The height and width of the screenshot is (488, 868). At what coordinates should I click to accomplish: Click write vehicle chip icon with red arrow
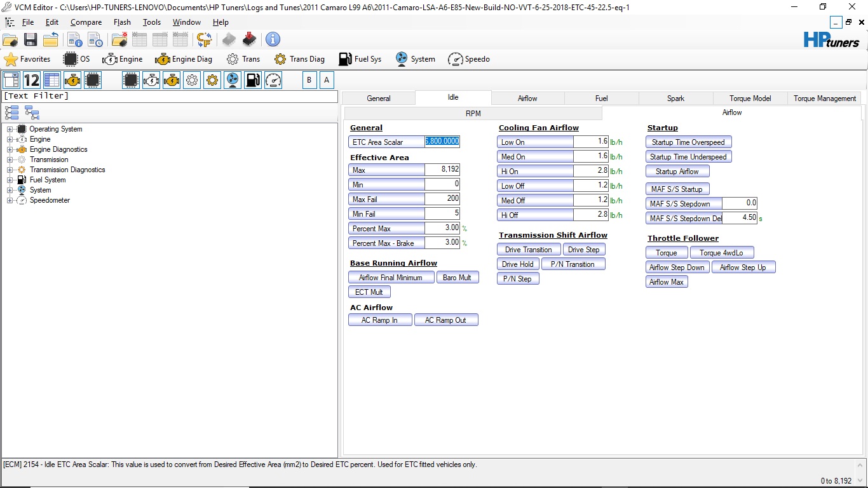pos(250,39)
